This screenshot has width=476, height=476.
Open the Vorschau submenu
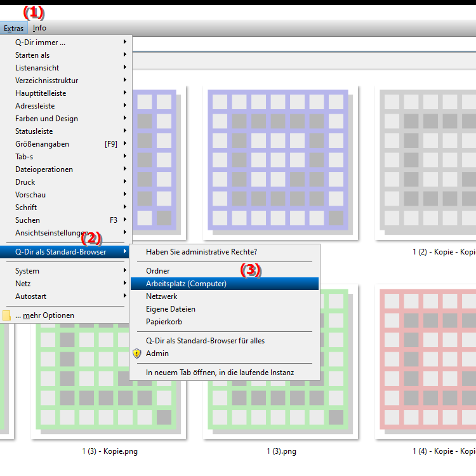pyautogui.click(x=66, y=195)
